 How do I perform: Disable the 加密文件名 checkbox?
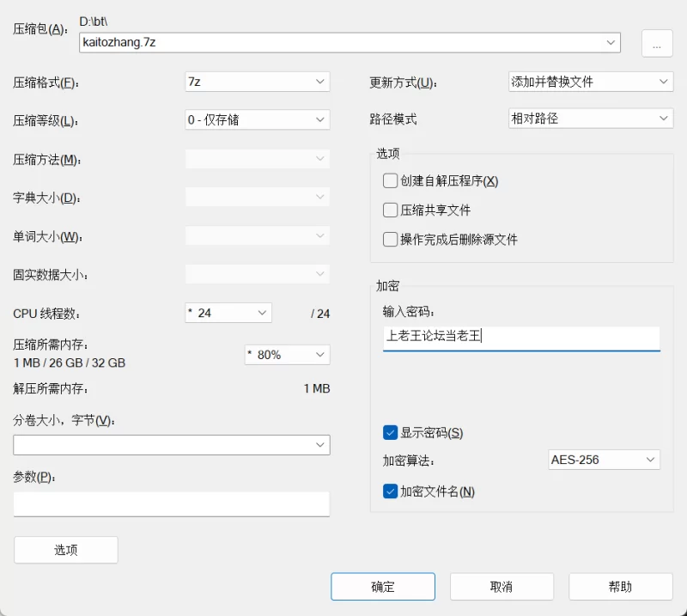pos(390,491)
